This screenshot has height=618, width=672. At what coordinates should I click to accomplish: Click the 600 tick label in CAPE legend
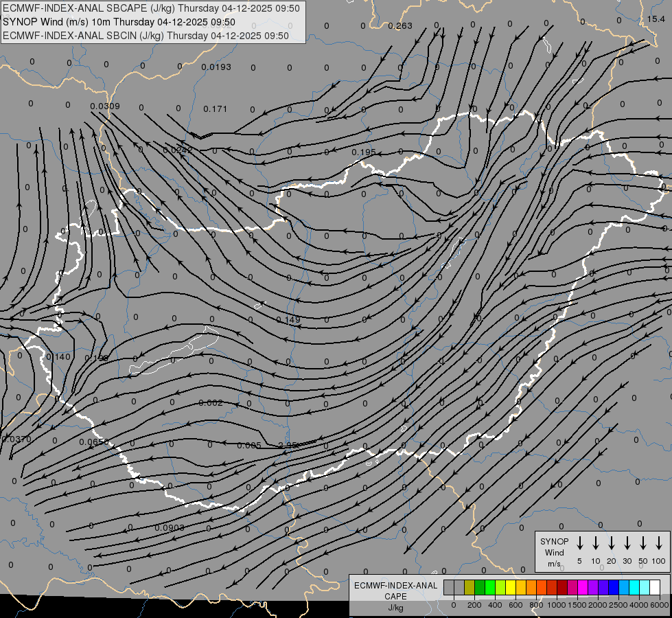click(515, 605)
